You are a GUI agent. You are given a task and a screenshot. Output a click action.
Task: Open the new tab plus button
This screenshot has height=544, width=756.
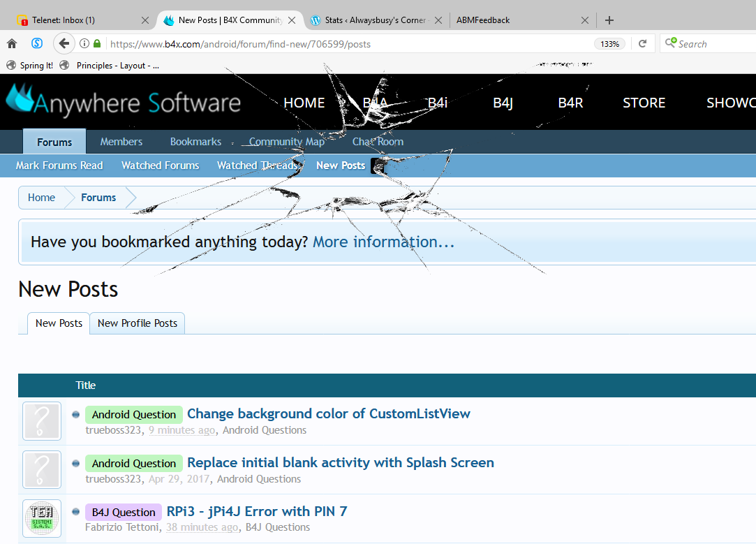point(609,20)
